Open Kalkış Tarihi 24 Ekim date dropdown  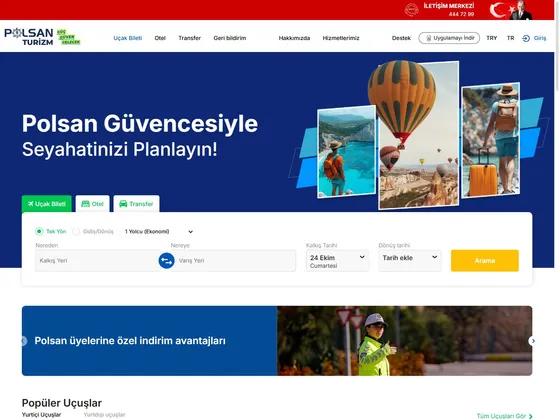pos(337,261)
